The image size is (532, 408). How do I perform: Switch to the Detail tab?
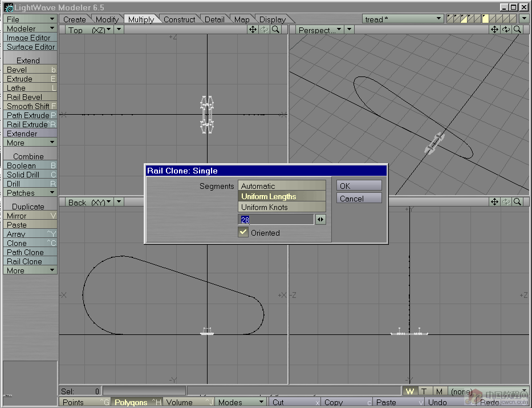pyautogui.click(x=214, y=19)
